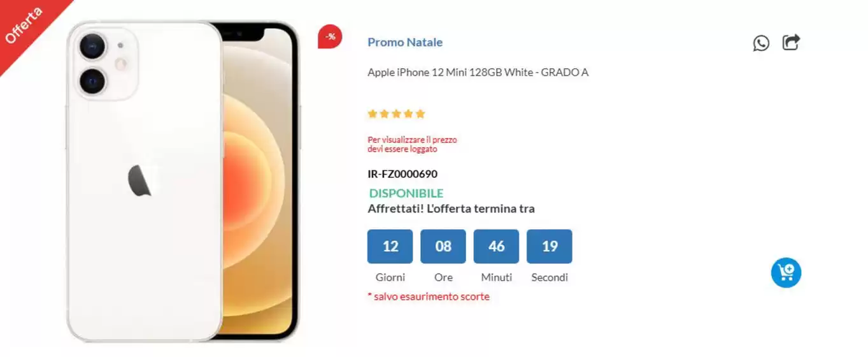
Task: Click the first rating star
Action: [x=373, y=114]
